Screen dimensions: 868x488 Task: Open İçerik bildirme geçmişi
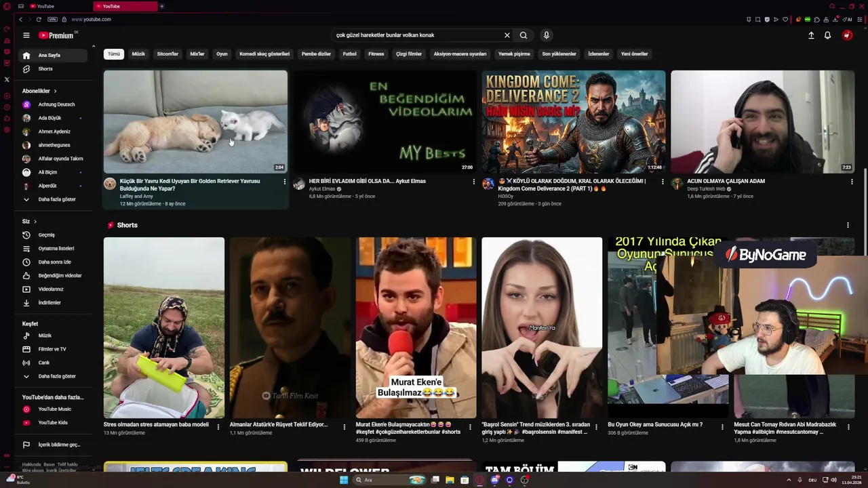(54, 445)
